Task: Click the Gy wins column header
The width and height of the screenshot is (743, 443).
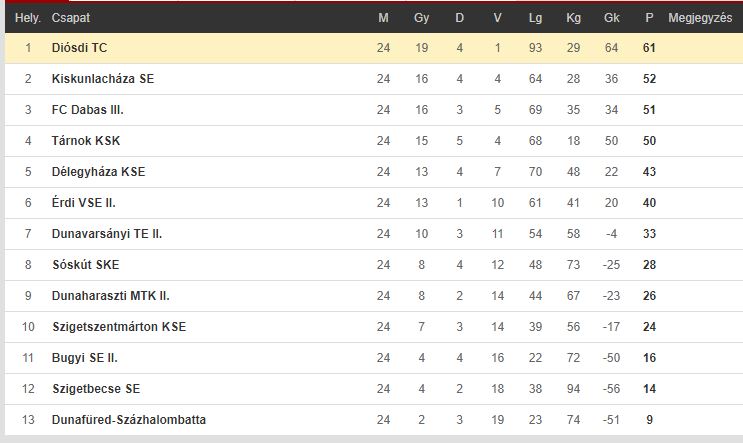Action: [421, 18]
